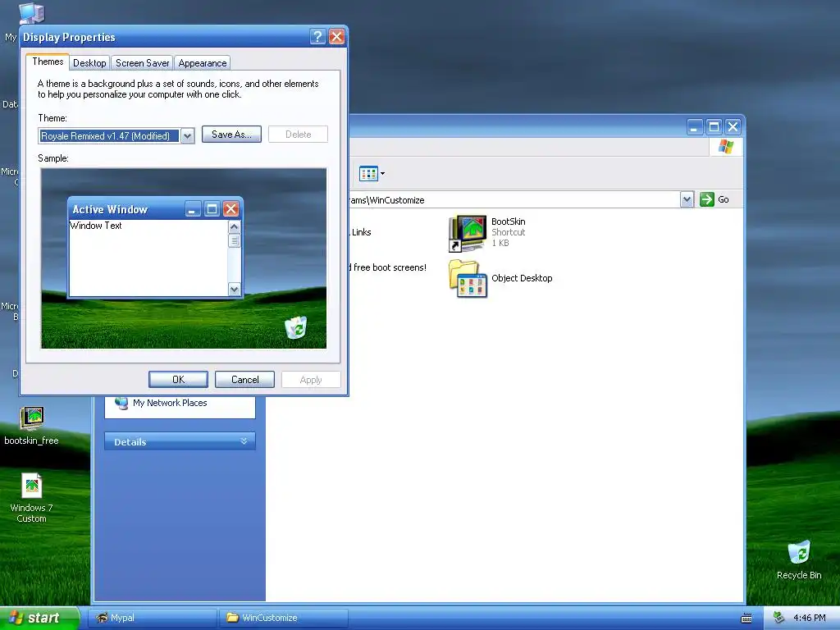Click the Views icon in Explorer toolbar

point(368,174)
